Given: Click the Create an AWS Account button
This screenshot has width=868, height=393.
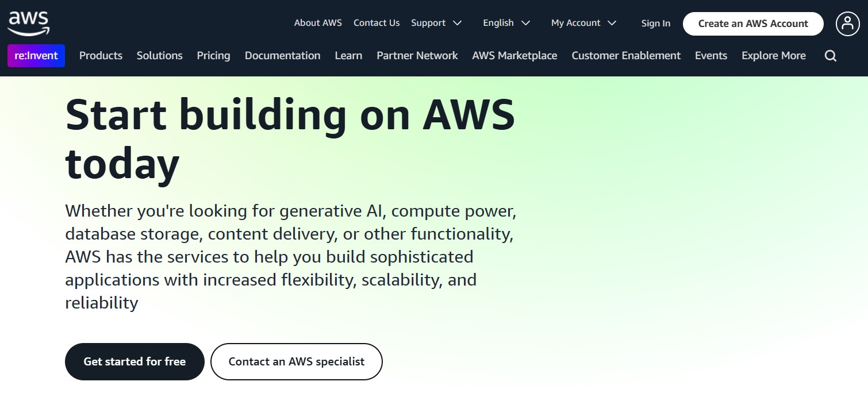Looking at the screenshot, I should (752, 24).
